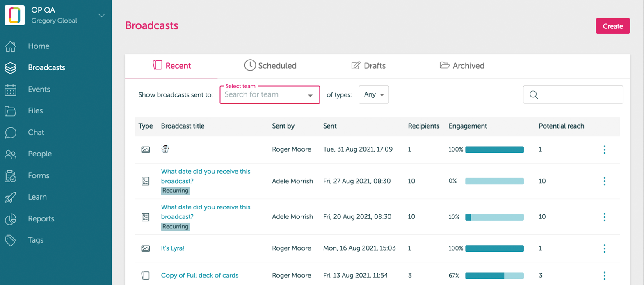Click the Sent by column header
Screen dimensions: 644x285
283,126
